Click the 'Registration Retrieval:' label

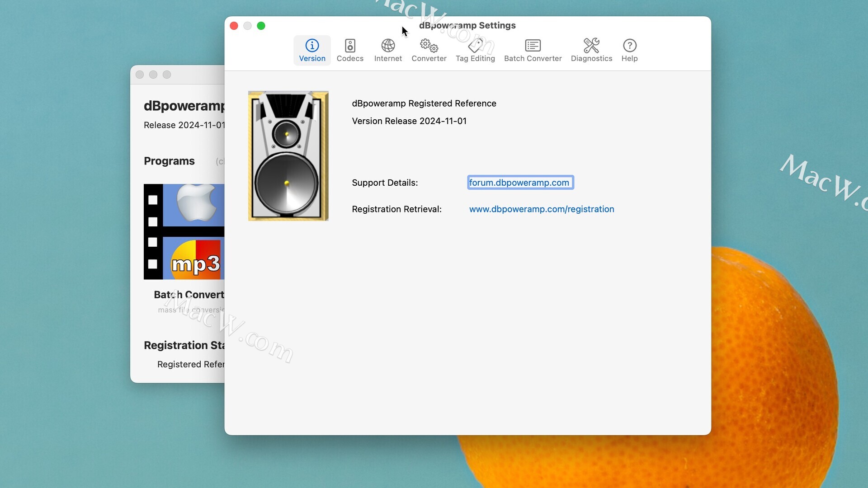(396, 209)
